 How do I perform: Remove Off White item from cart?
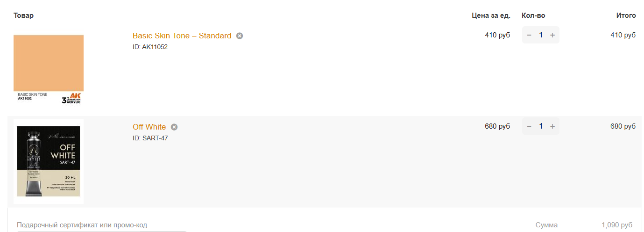tap(174, 127)
